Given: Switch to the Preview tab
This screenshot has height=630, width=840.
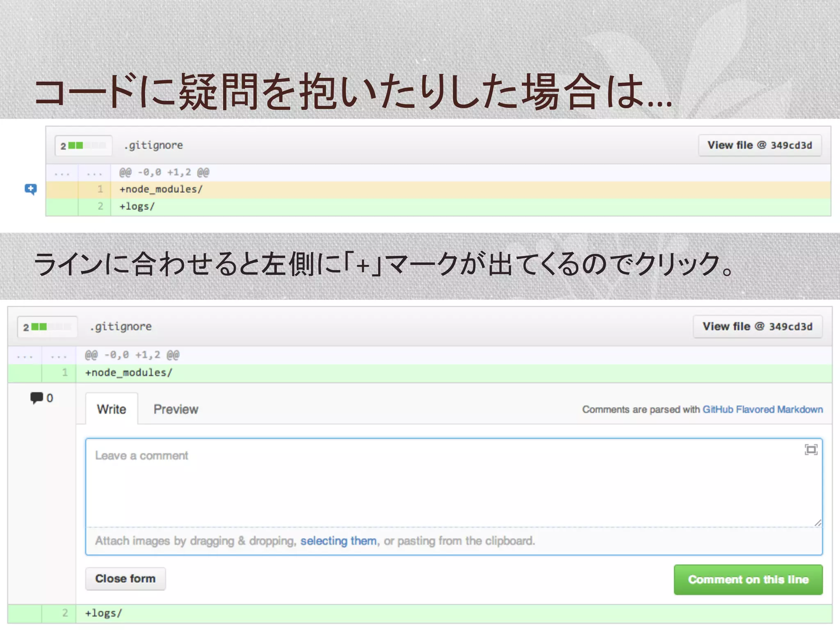Looking at the screenshot, I should coord(176,409).
